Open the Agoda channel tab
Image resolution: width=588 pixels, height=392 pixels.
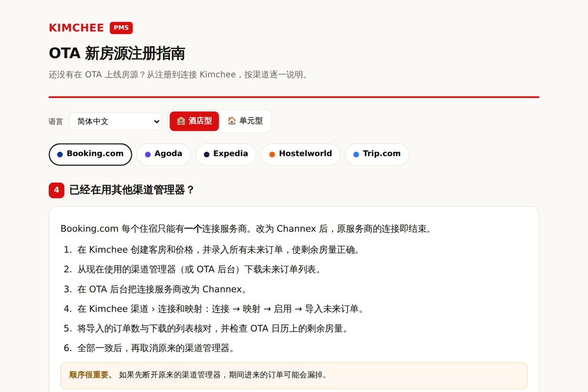164,154
